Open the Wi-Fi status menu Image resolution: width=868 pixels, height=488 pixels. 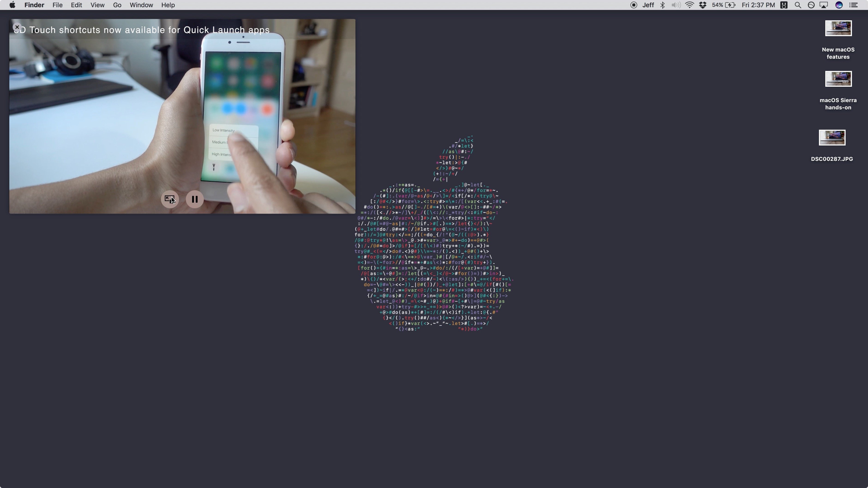coord(689,5)
